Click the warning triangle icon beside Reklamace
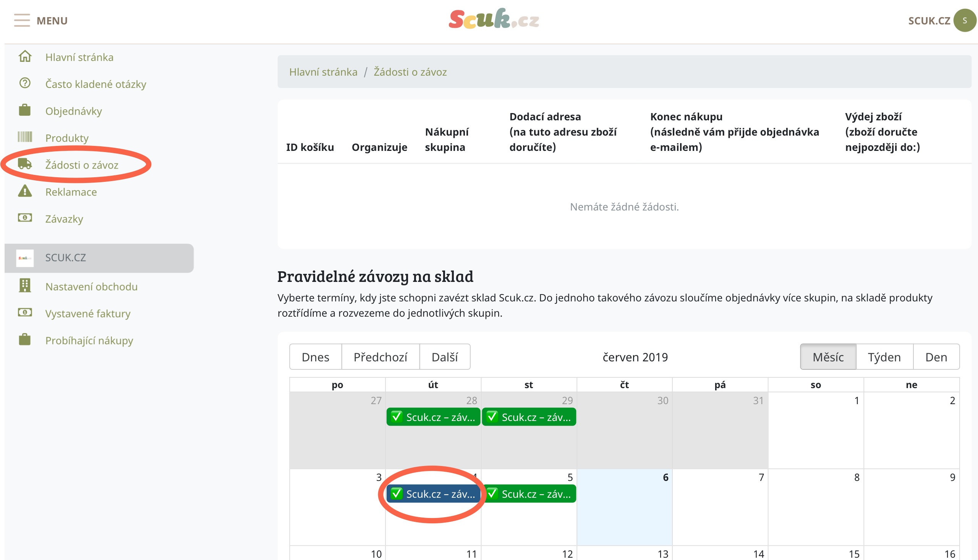Screen dimensions: 978x560 [x=25, y=191]
